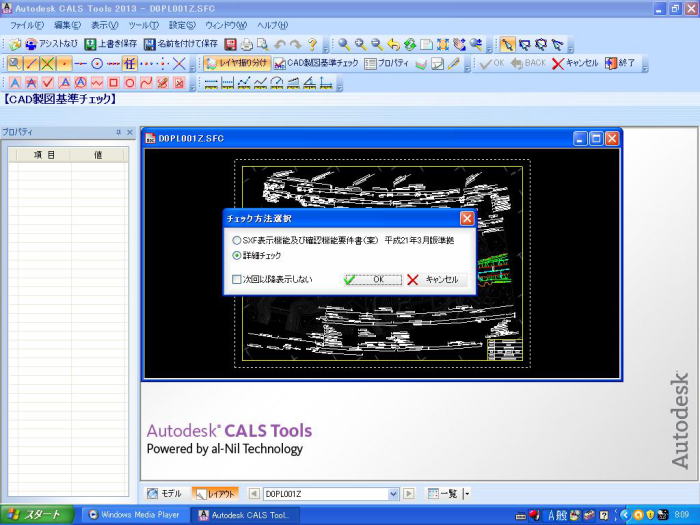This screenshot has height=525, width=700.
Task: Switch to Windows Media Player taskbar item
Action: 135,515
